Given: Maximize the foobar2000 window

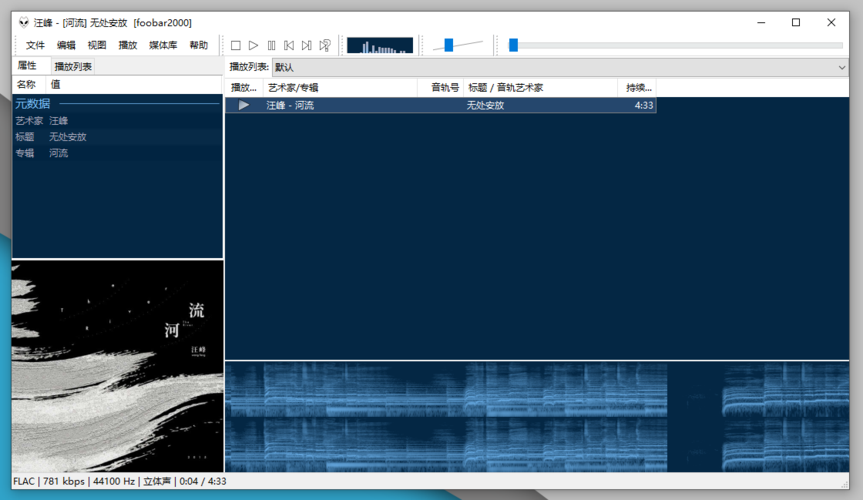Looking at the screenshot, I should tap(796, 23).
